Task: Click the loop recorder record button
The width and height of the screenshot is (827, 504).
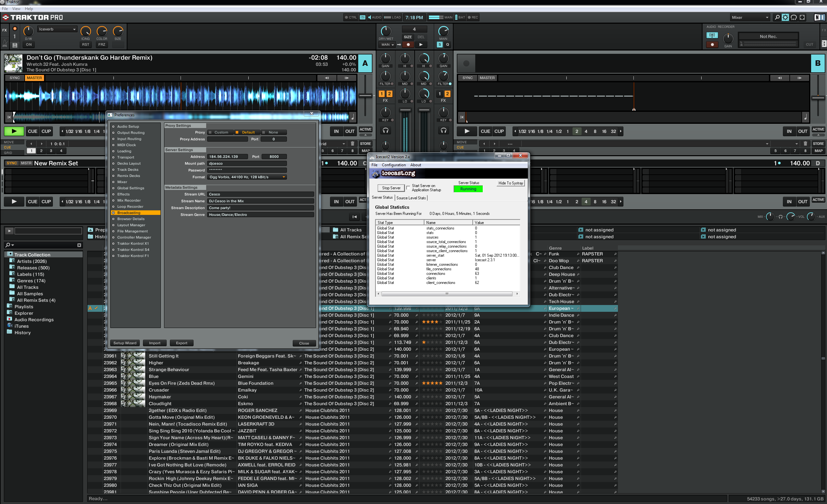Action: 408,45
